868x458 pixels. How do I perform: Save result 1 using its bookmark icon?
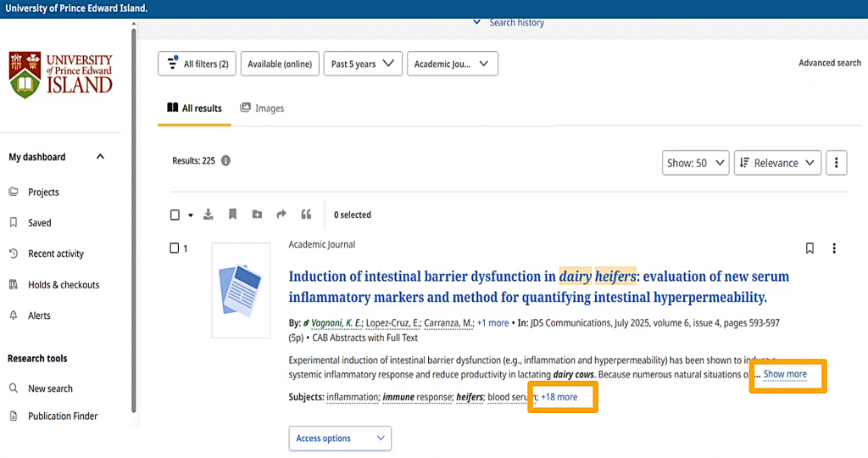810,249
